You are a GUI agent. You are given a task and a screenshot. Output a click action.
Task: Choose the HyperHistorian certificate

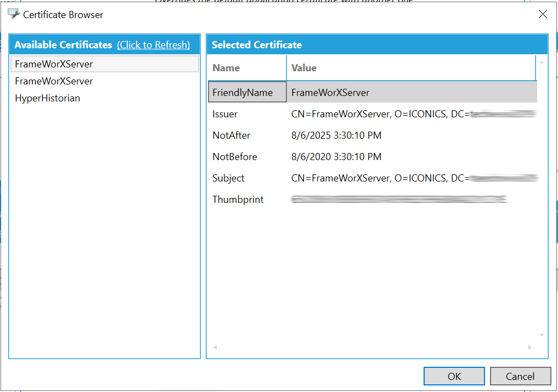(47, 98)
